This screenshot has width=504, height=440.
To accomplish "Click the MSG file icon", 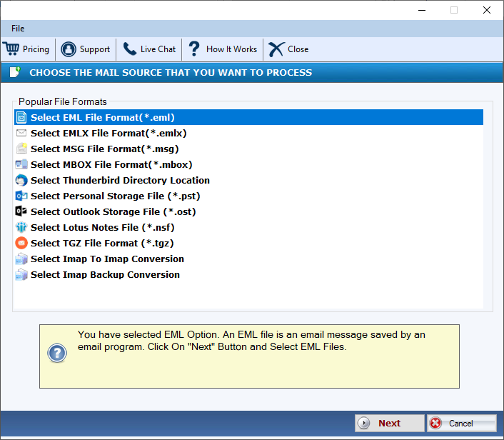I will point(21,149).
